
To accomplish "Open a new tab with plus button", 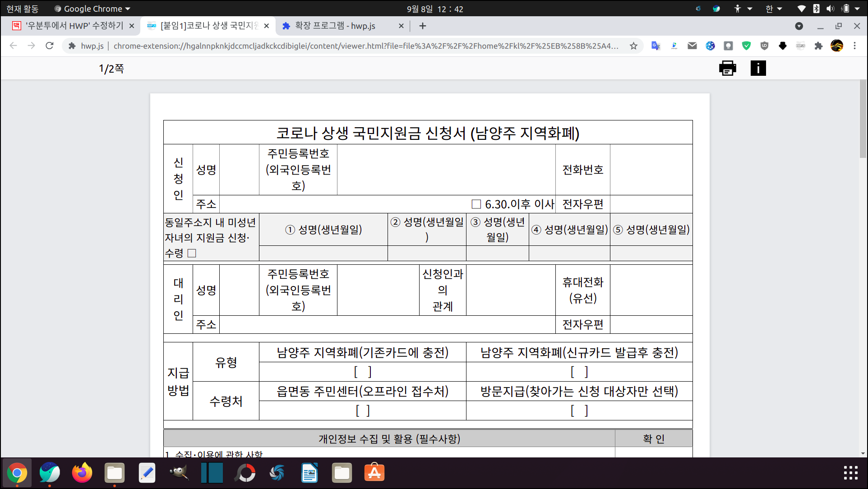I will 422,26.
